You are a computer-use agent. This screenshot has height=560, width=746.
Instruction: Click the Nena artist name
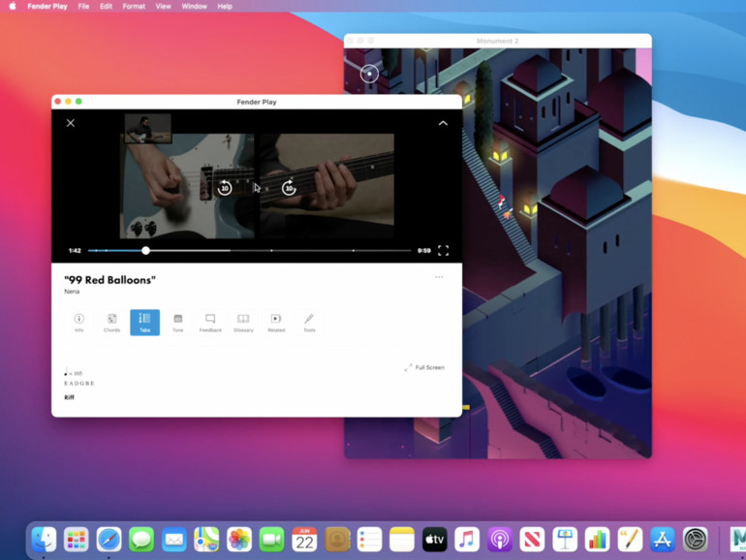pos(72,292)
